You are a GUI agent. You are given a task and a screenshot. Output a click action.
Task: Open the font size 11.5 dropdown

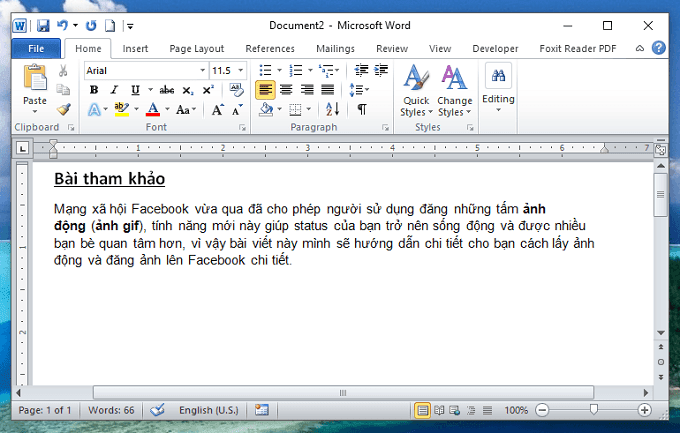[240, 70]
